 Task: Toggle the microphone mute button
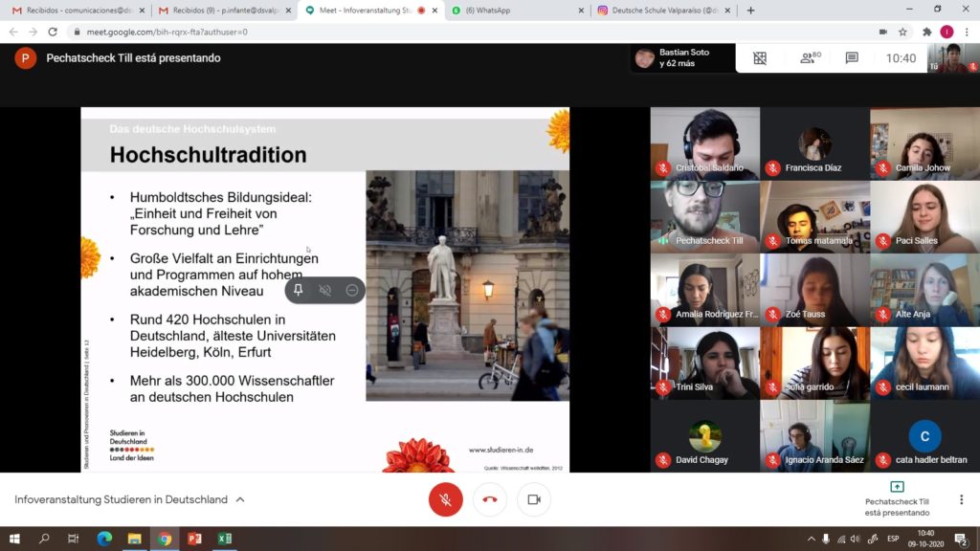click(x=445, y=499)
